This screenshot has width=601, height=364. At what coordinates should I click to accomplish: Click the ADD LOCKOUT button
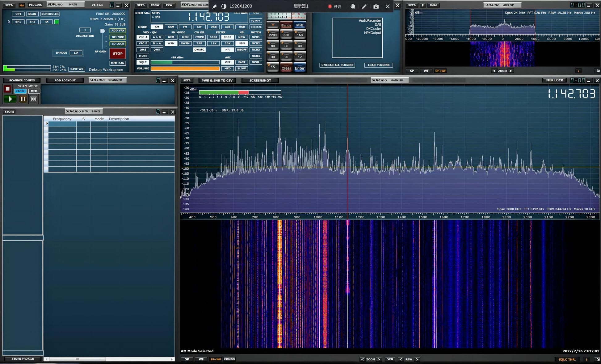(65, 80)
